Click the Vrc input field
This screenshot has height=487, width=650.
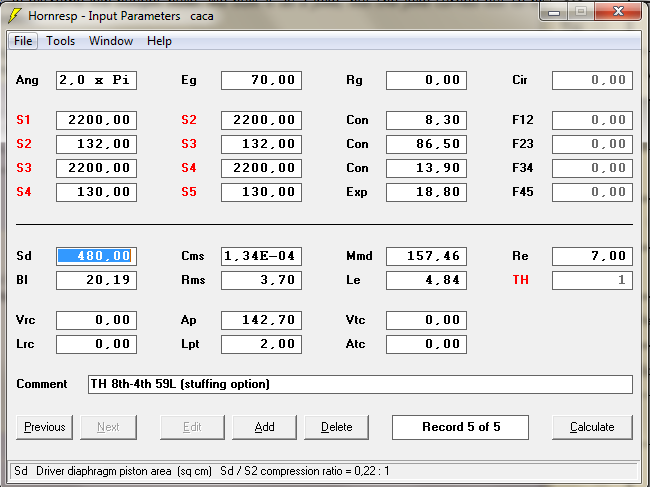click(x=96, y=320)
